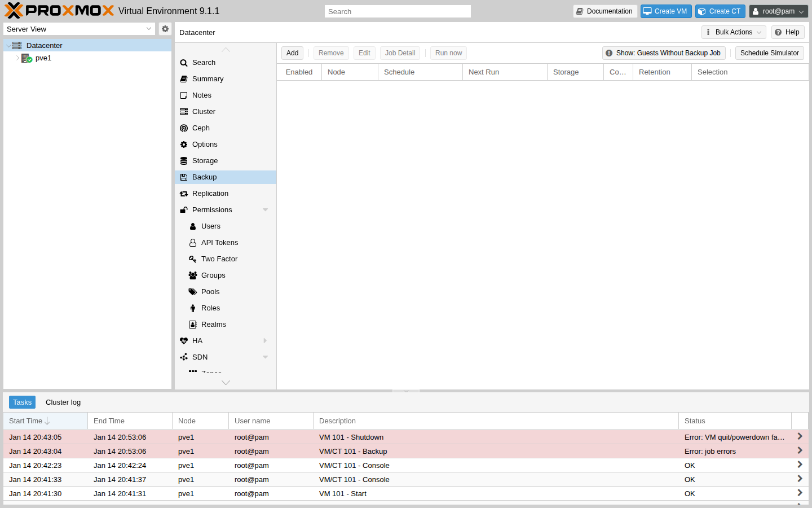Click the Create VM button
812x508 pixels.
click(666, 11)
